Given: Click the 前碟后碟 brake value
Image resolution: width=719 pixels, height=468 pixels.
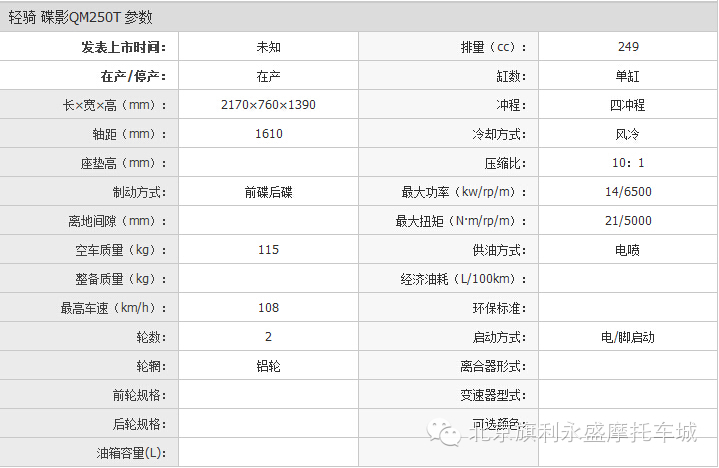Looking at the screenshot, I should pyautogui.click(x=269, y=192).
